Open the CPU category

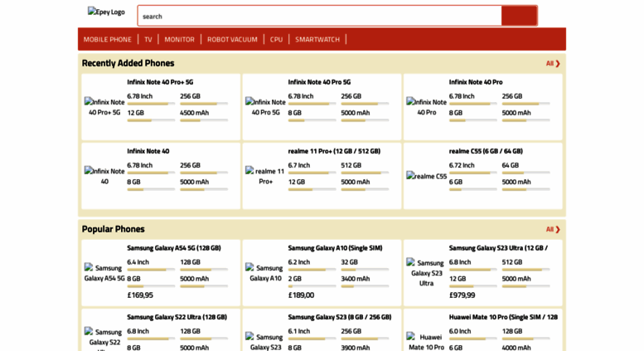pos(276,40)
